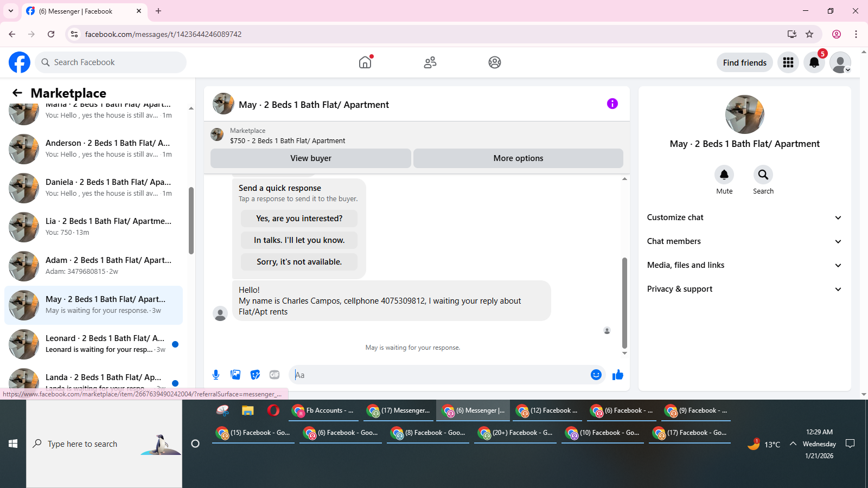Choose a GIF using GIF icon
The height and width of the screenshot is (488, 868).
click(x=275, y=375)
